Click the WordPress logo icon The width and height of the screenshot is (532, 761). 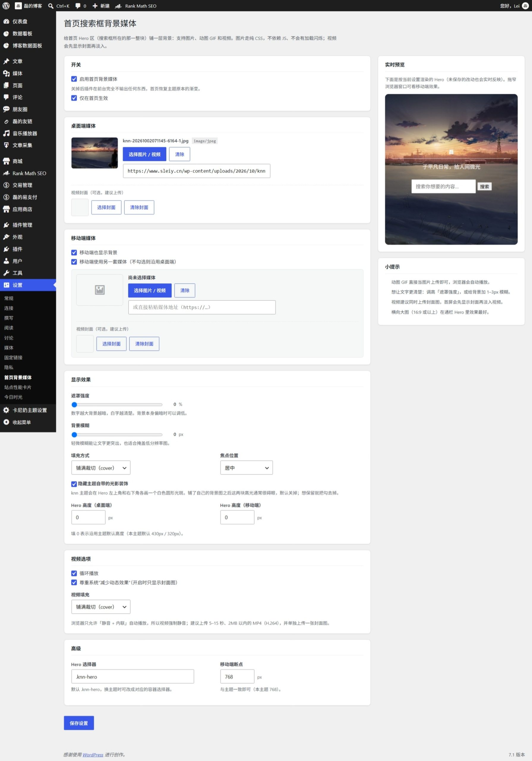pyautogui.click(x=6, y=6)
